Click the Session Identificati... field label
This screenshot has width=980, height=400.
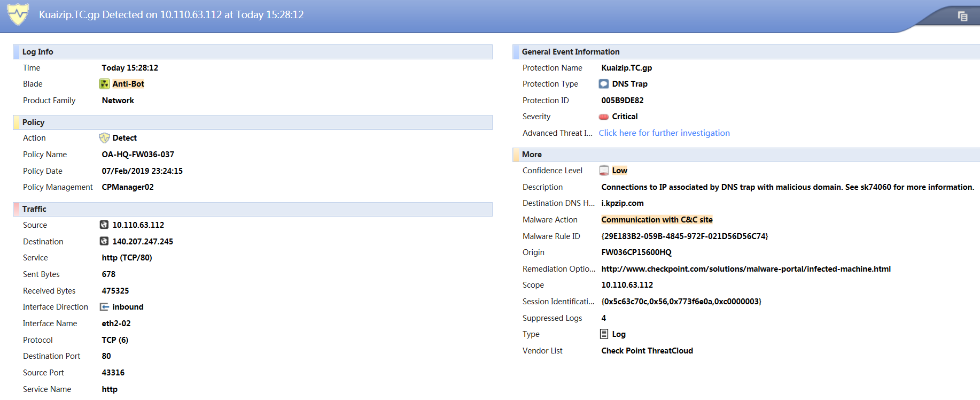558,302
